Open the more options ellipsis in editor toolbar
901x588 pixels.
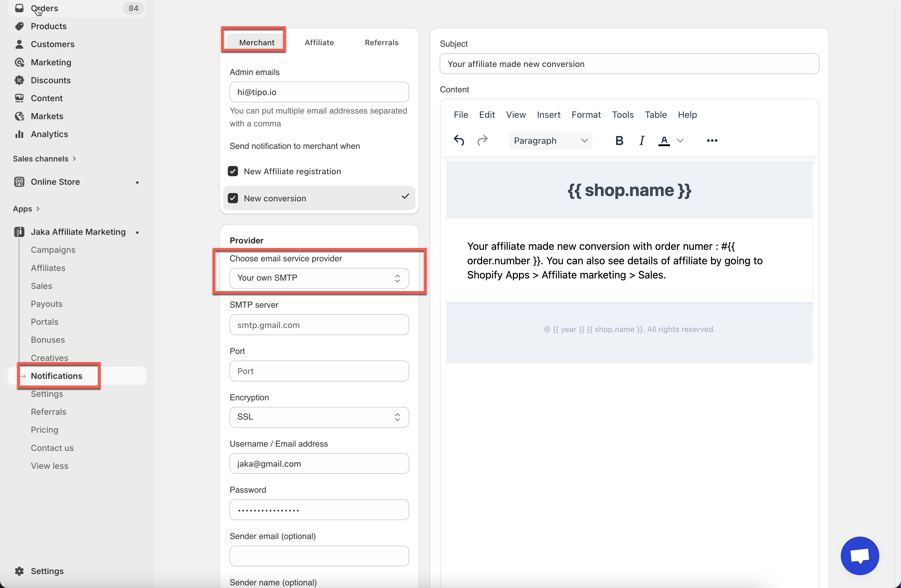712,141
